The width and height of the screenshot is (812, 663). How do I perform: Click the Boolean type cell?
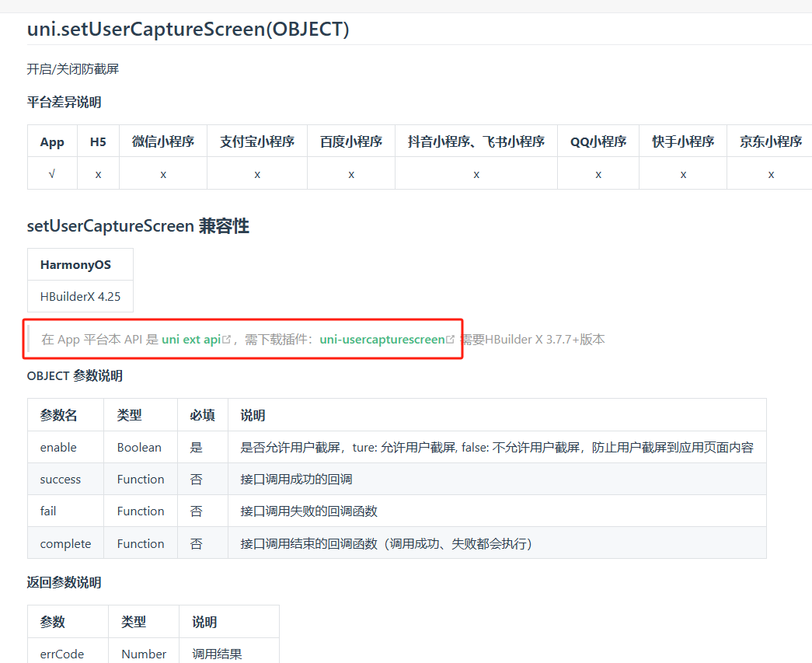[x=141, y=447]
